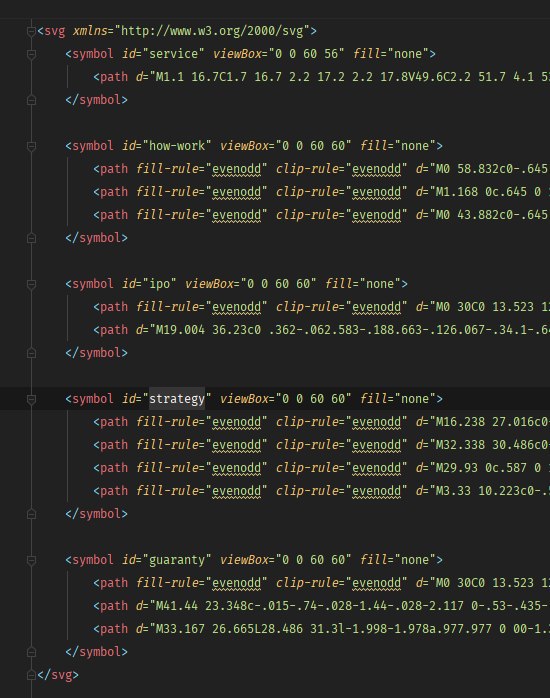The height and width of the screenshot is (698, 550).
Task: Click the fill="none" attribute on guaranty symbol
Action: click(x=398, y=560)
